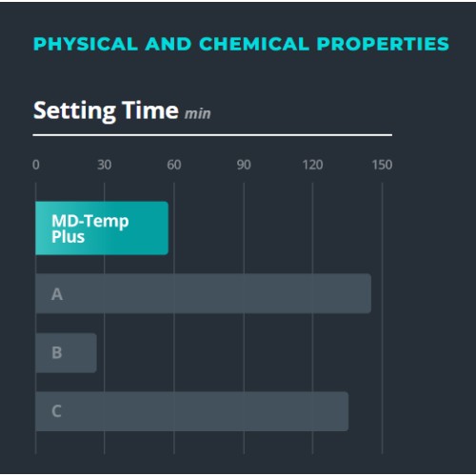
Task: Click the min unit label
Action: click(x=198, y=113)
